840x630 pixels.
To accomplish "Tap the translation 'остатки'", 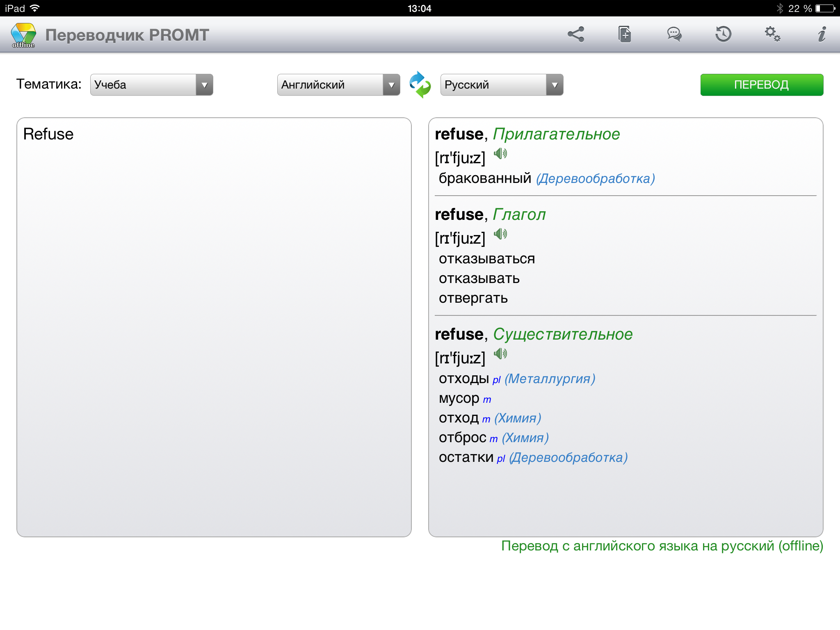I will [466, 457].
